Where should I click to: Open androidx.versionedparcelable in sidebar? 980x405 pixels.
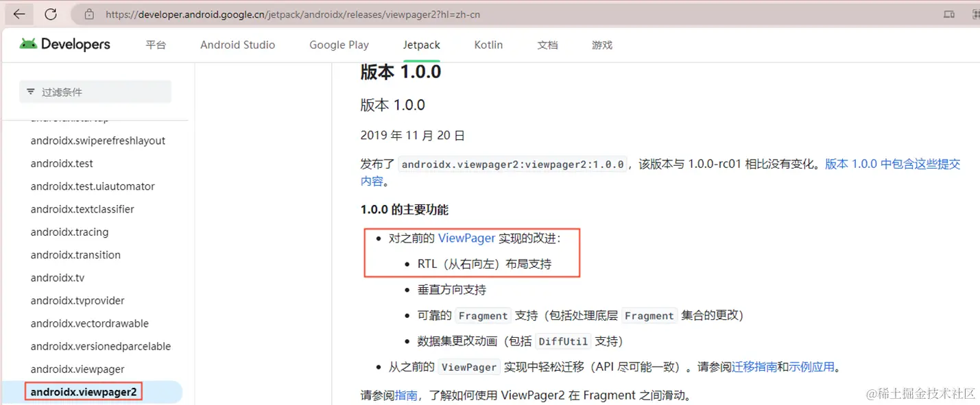point(101,346)
